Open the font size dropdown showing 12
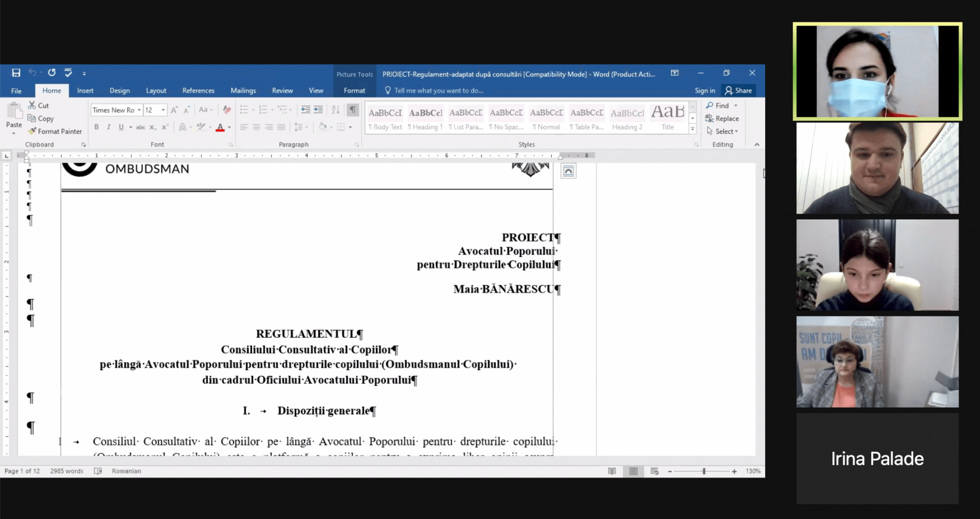The image size is (980, 519). point(155,110)
